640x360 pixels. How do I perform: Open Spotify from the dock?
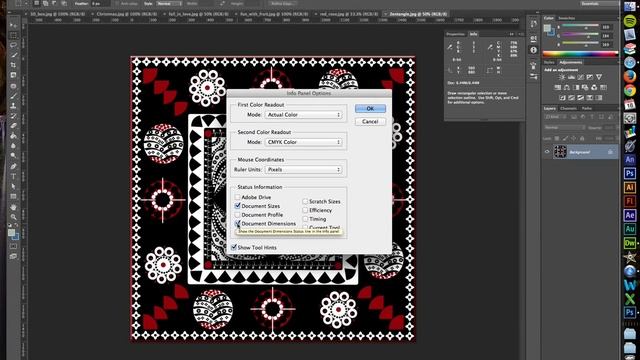(630, 21)
